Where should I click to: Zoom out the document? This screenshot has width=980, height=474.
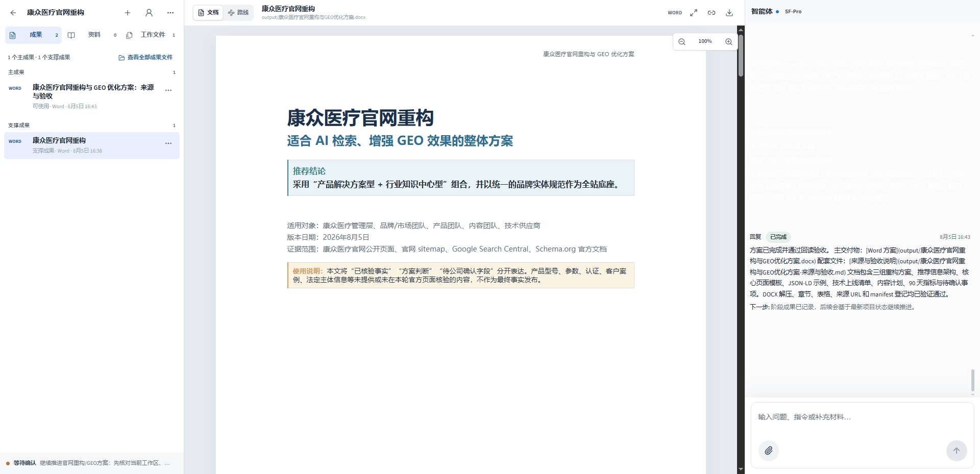[682, 42]
